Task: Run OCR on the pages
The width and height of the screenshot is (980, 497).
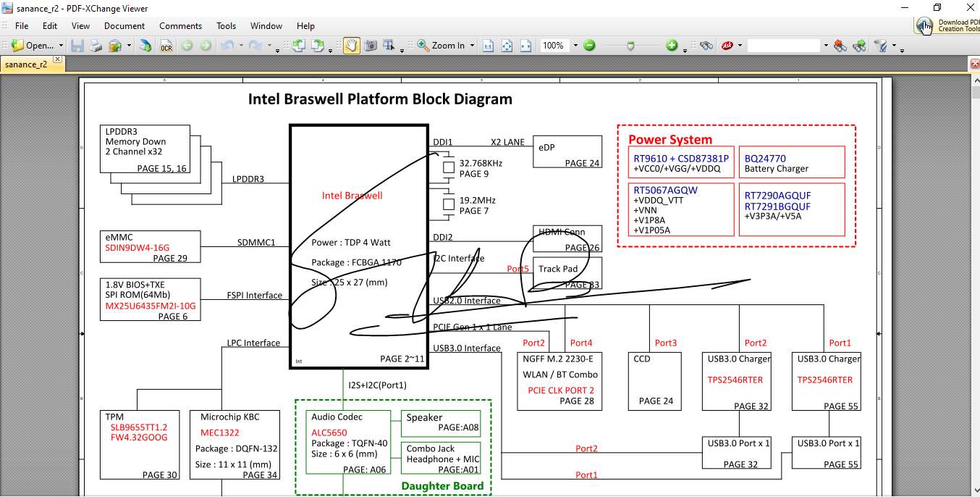Action: 166,45
